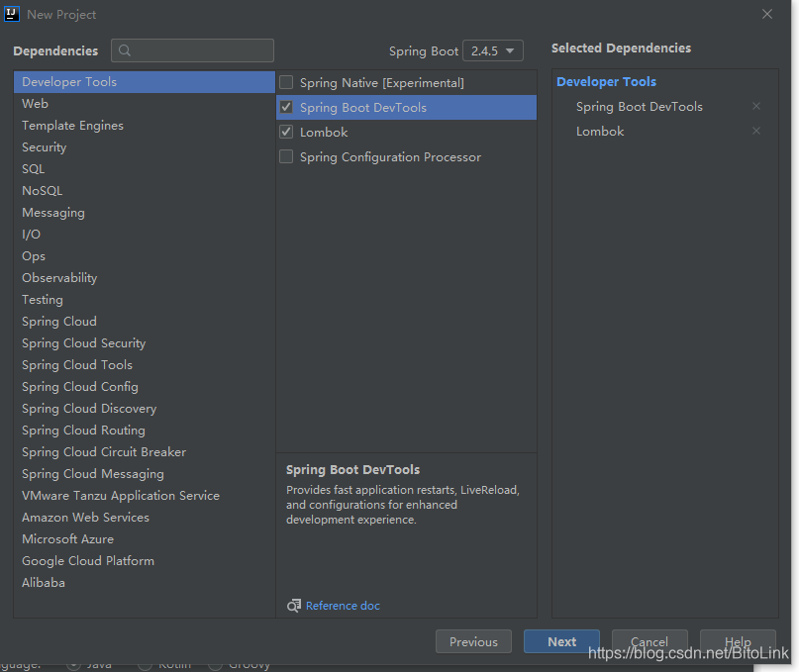Click the Previous button
Screen dimensions: 799x672
click(x=473, y=641)
